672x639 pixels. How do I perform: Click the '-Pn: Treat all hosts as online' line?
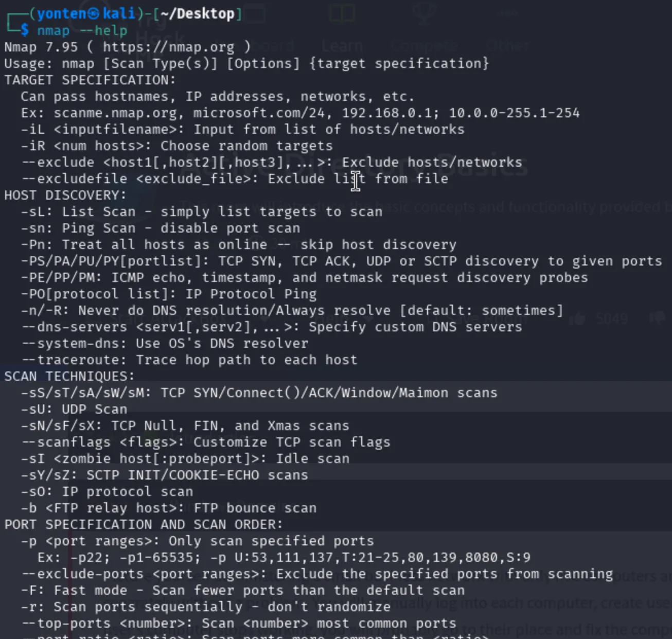click(238, 245)
